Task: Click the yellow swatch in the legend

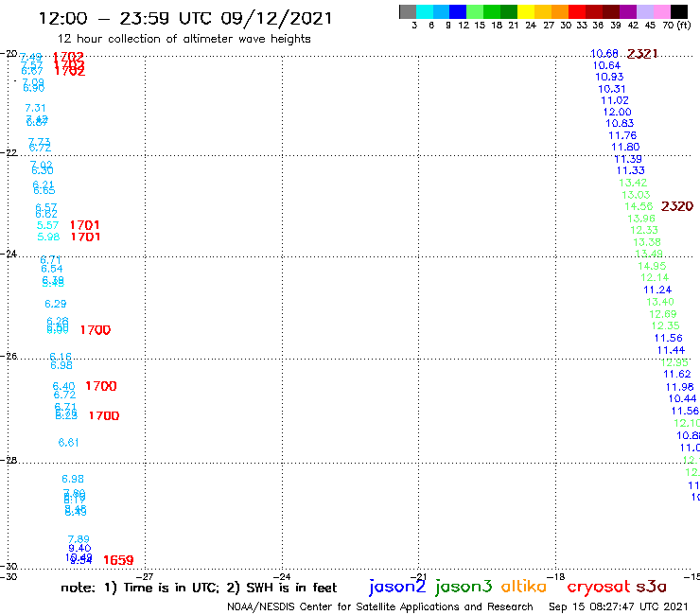Action: [x=526, y=11]
